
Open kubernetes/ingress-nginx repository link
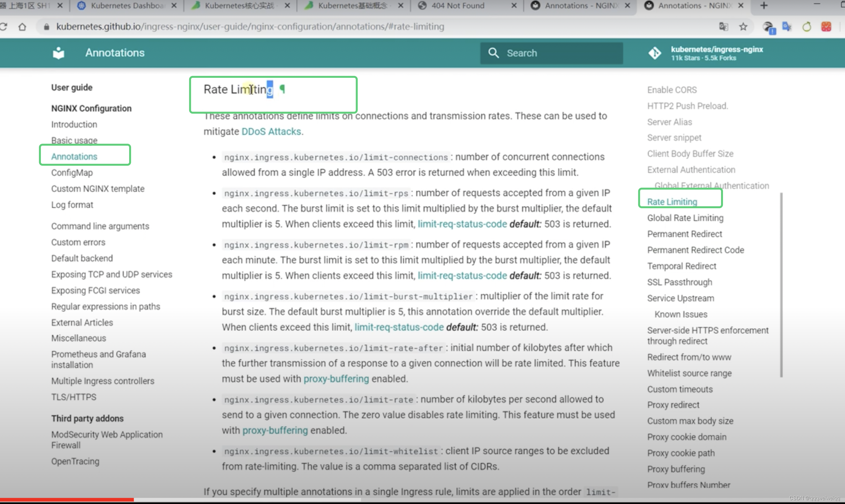717,53
